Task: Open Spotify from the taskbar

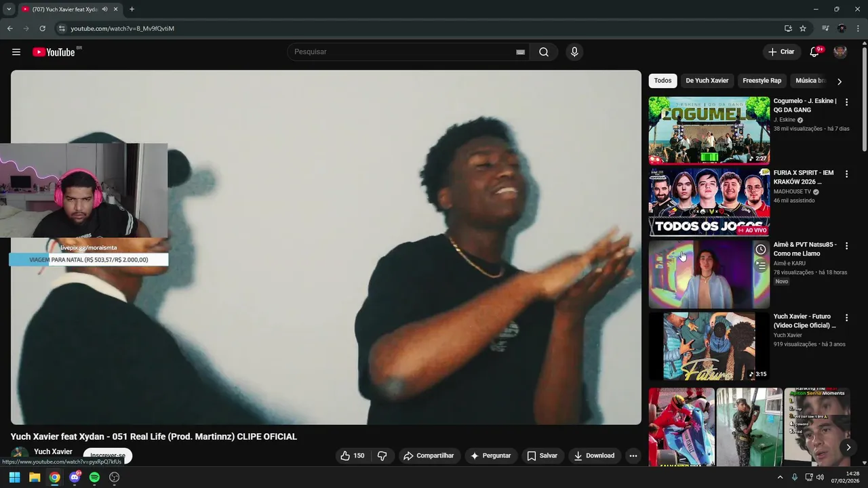Action: tap(94, 477)
